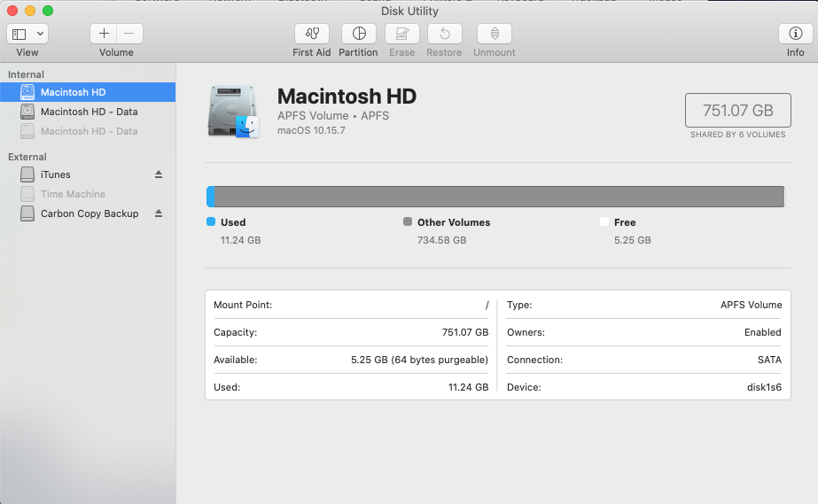The image size is (818, 504).
Task: Click the gray Other Volumes portion of usage bar
Action: point(499,197)
